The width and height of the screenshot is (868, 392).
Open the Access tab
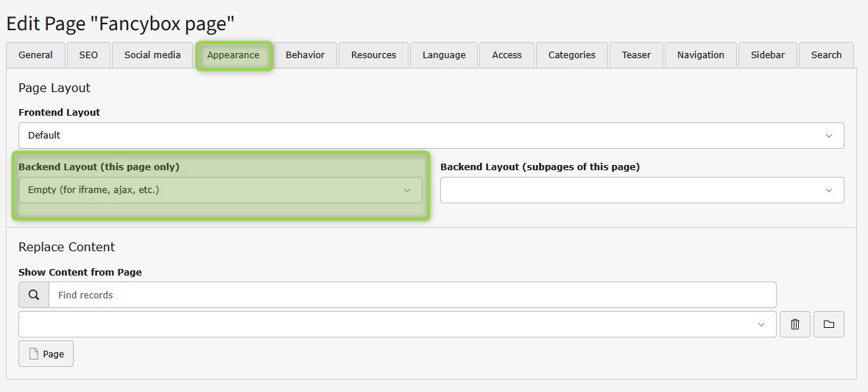[507, 55]
